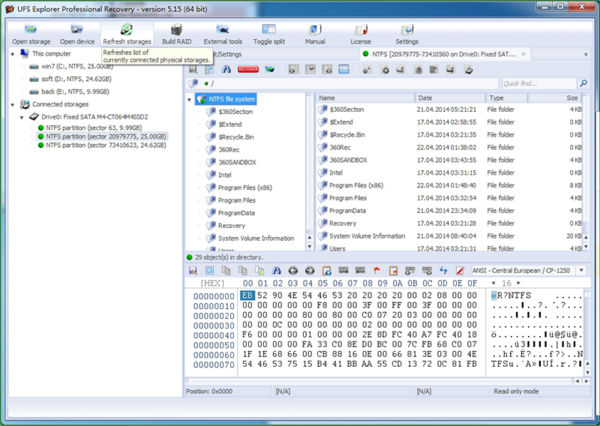The height and width of the screenshot is (426, 600).
Task: Select the Program Files (x86) folder in tree
Action: point(250,186)
